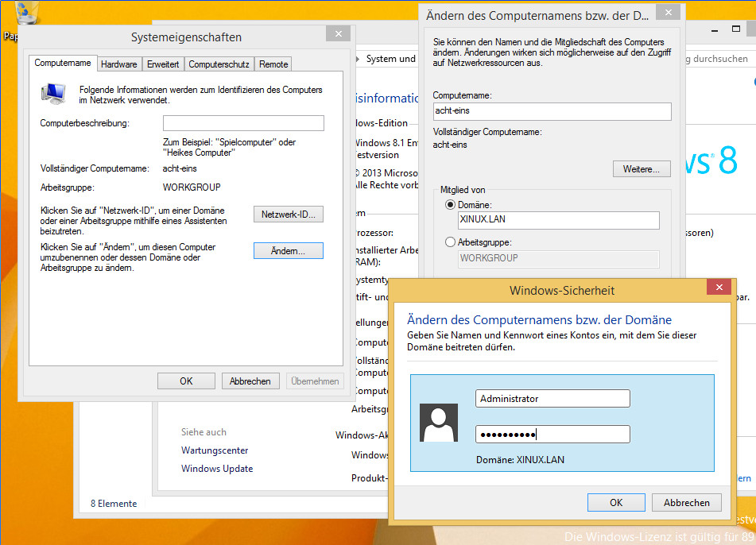The height and width of the screenshot is (545, 756).
Task: Open the Wartungscenter link
Action: [x=214, y=449]
